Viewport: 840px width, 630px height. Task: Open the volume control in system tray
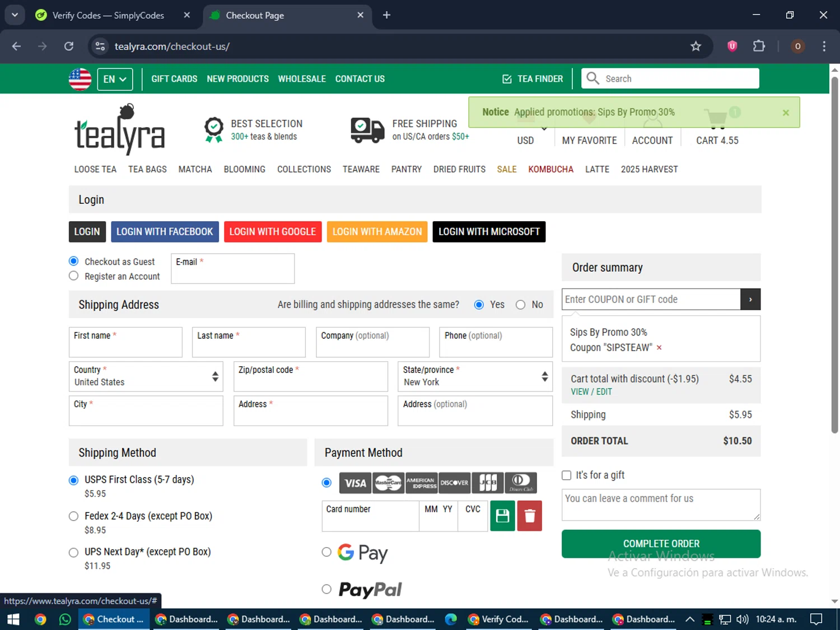[743, 619]
